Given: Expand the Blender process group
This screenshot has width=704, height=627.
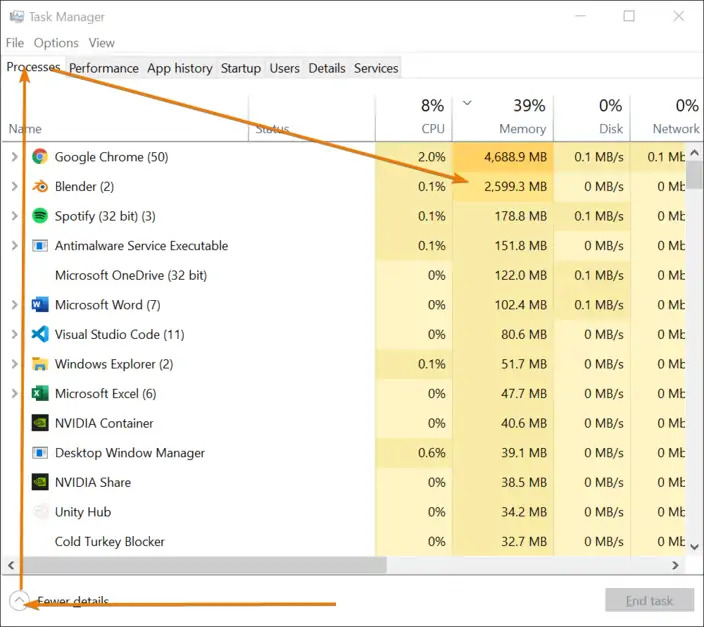Looking at the screenshot, I should 14,187.
